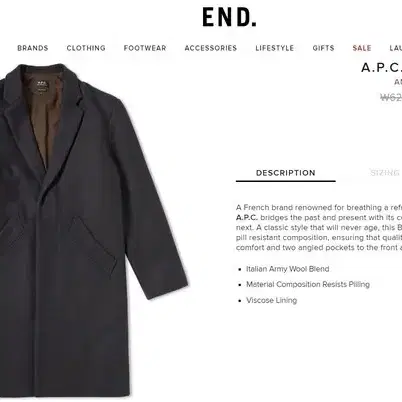Open the Gifts menu
402x402 pixels.
(323, 48)
